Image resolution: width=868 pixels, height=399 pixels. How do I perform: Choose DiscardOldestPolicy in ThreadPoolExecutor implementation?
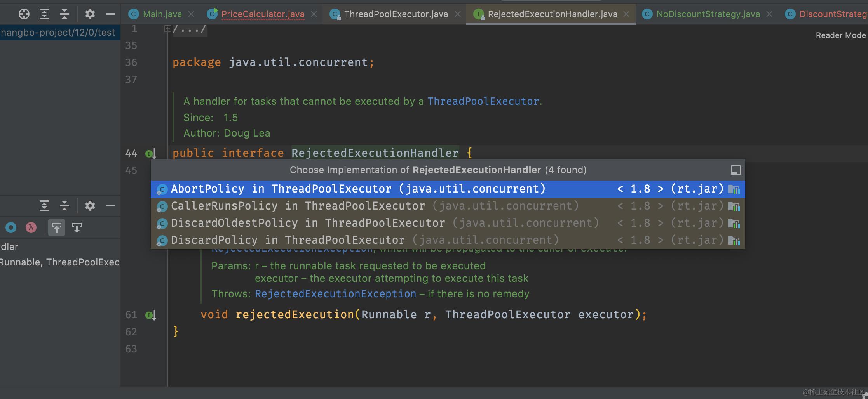[x=448, y=224]
